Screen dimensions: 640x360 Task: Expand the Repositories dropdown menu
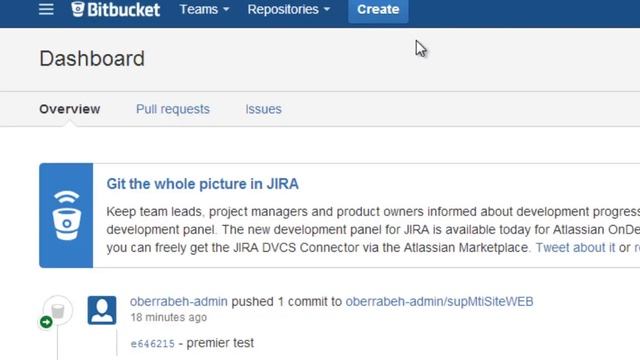tap(289, 9)
